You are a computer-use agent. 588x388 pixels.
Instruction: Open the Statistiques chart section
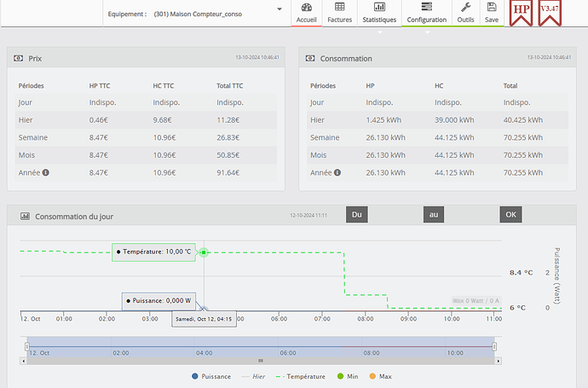click(379, 12)
